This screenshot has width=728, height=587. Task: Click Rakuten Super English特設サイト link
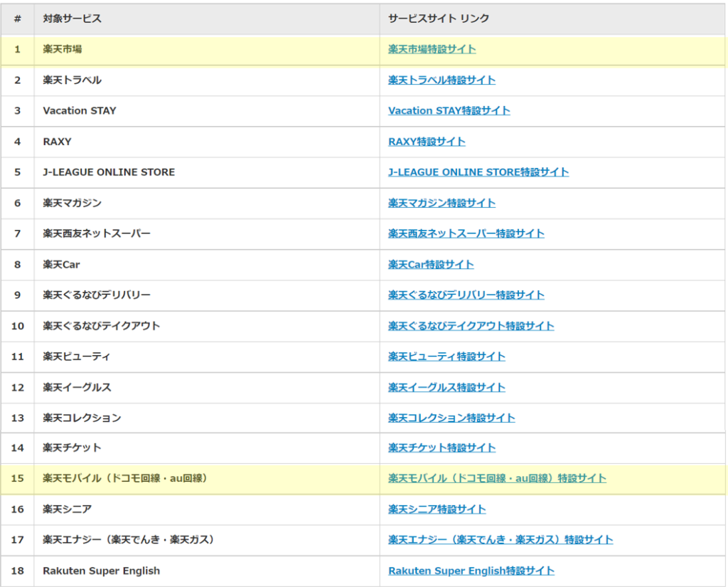coord(471,571)
